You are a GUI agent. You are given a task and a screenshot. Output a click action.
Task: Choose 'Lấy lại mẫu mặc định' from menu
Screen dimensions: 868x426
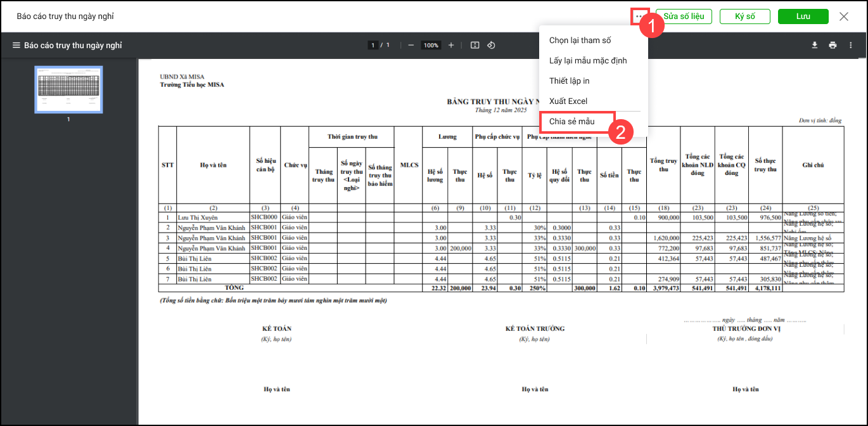tap(587, 61)
